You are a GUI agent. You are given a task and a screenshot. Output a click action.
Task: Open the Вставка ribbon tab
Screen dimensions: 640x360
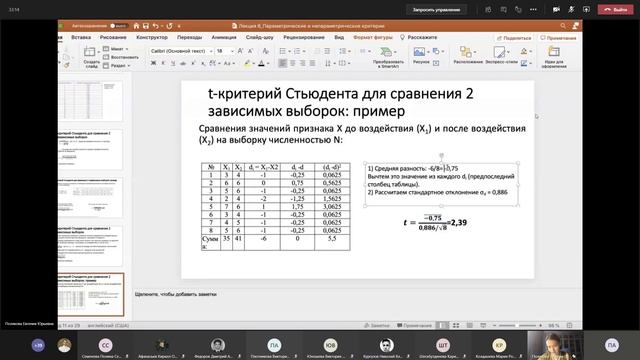point(81,37)
